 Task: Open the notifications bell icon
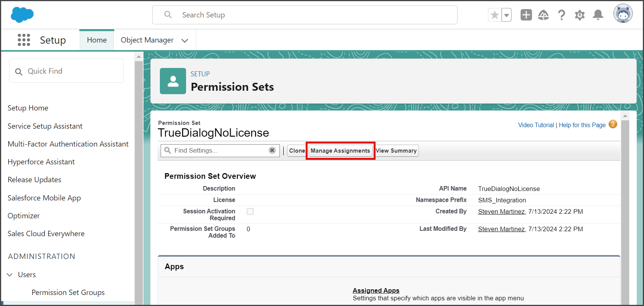[598, 15]
